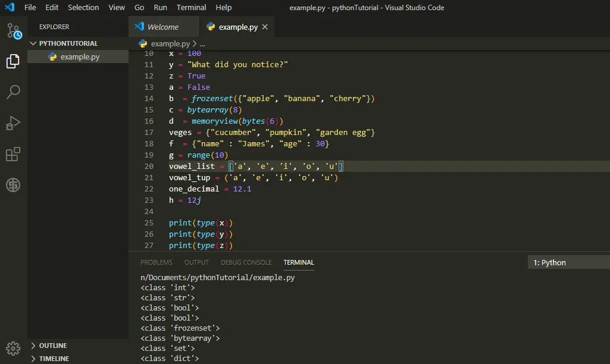Select the example.py editor tab
Screen dimensions: 610x364
click(236, 27)
